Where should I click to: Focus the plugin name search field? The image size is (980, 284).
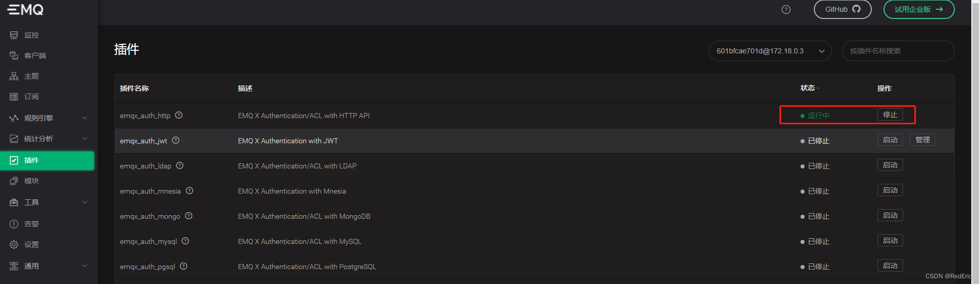[x=898, y=51]
